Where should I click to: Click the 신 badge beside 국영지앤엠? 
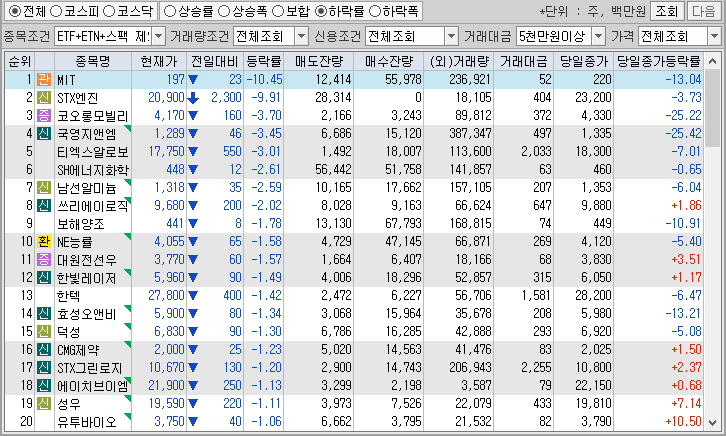pos(44,134)
